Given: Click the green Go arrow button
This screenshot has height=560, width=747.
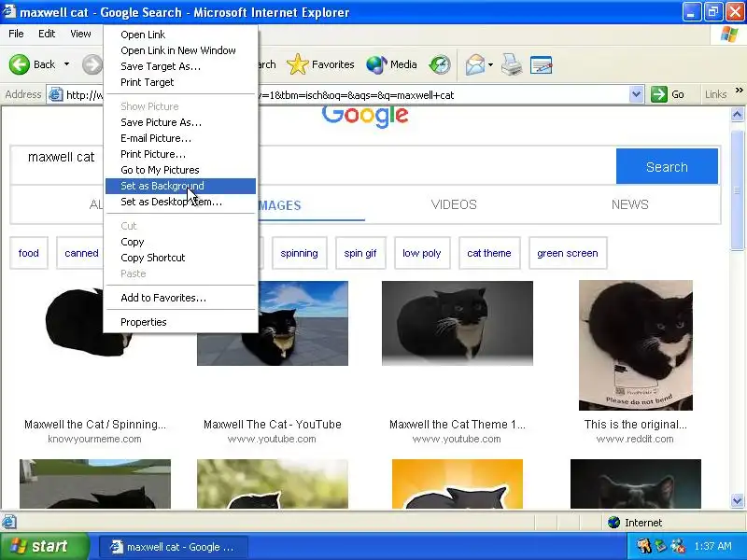Looking at the screenshot, I should click(668, 94).
